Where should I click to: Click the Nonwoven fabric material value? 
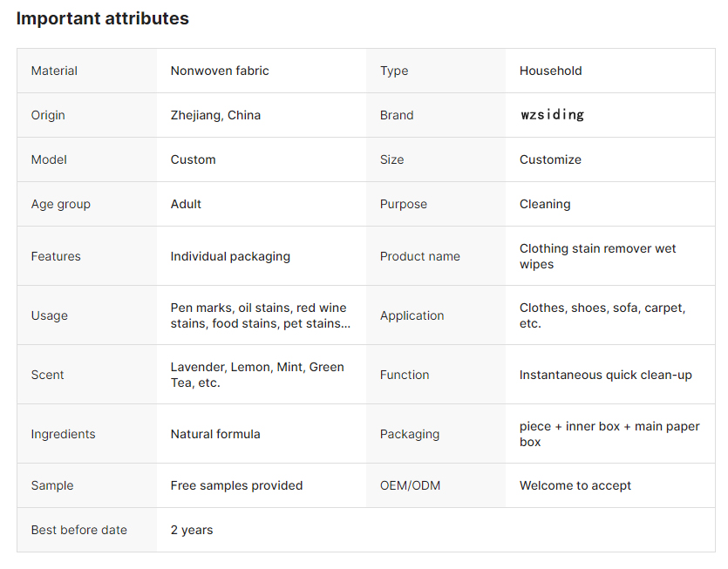220,71
